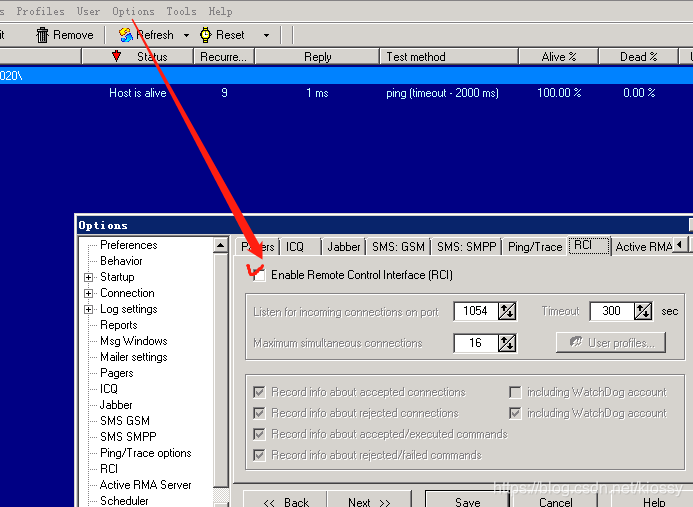Select Pagers in options tree

[x=116, y=373]
